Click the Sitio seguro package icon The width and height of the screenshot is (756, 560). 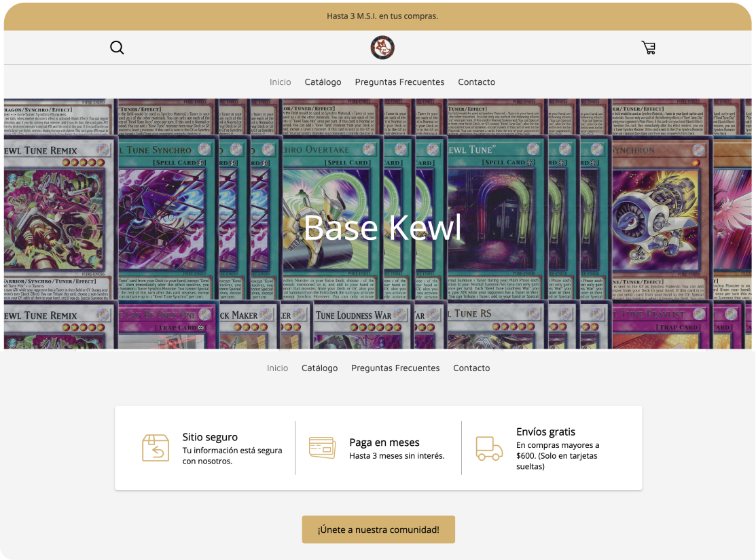coord(156,448)
